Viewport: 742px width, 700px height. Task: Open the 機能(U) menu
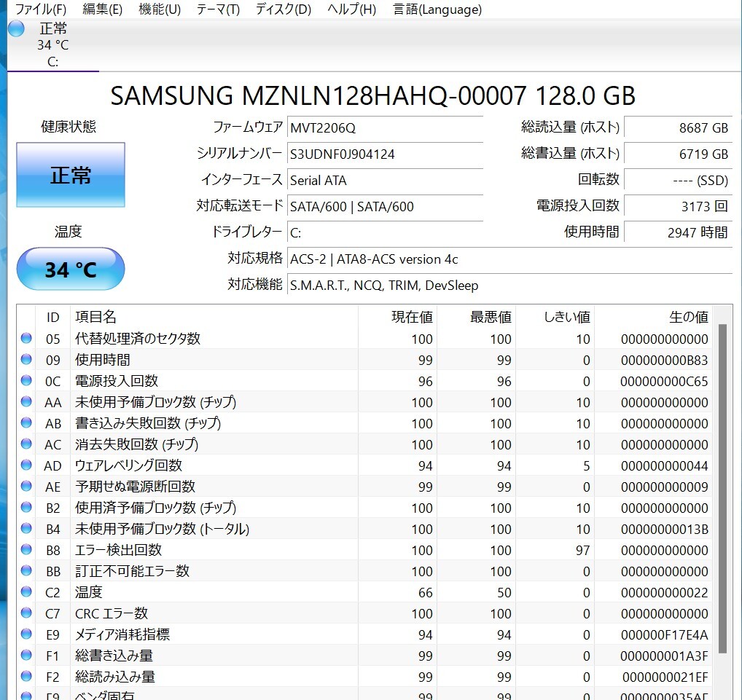(x=160, y=9)
